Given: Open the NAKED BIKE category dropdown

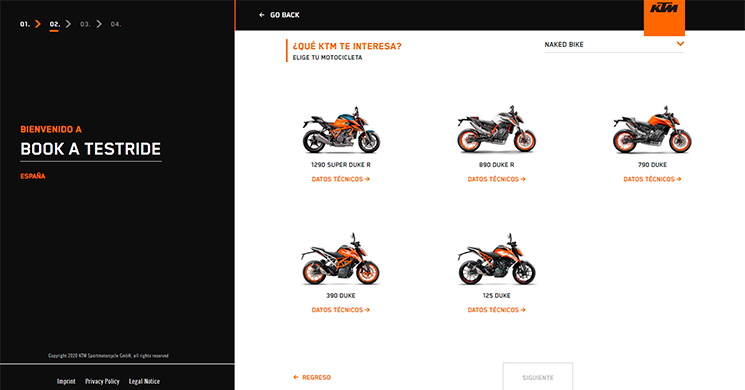Looking at the screenshot, I should tap(614, 45).
